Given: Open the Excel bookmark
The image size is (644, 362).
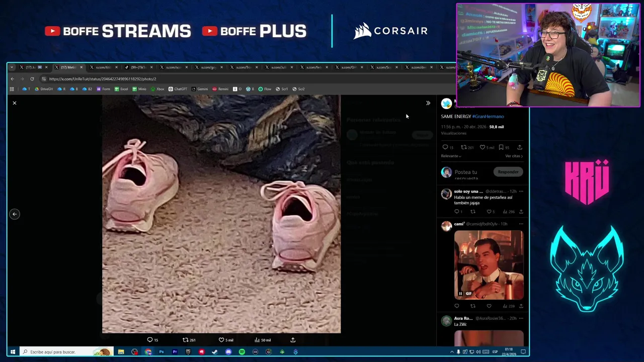Looking at the screenshot, I should click(x=121, y=89).
